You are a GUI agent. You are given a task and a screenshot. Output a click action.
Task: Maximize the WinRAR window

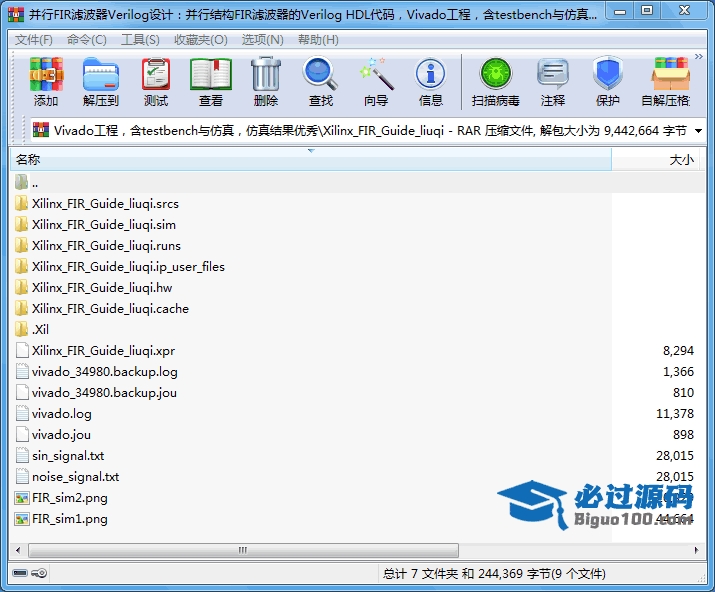pos(647,10)
